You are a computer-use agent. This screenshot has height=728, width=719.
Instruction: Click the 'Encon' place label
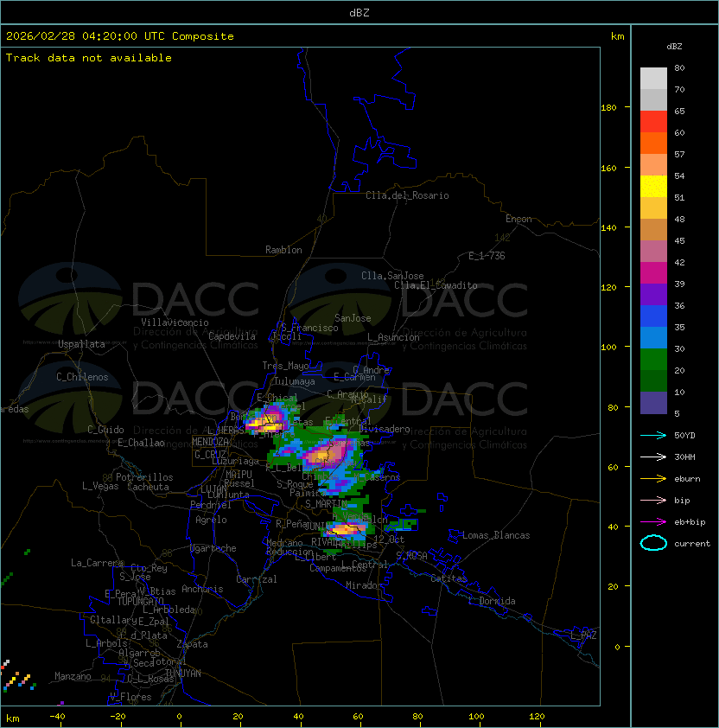tap(519, 219)
